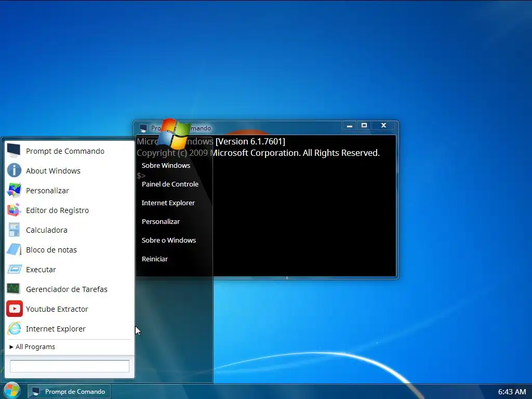Open Painel de Controle from the right pane
This screenshot has width=532, height=399.
point(170,184)
